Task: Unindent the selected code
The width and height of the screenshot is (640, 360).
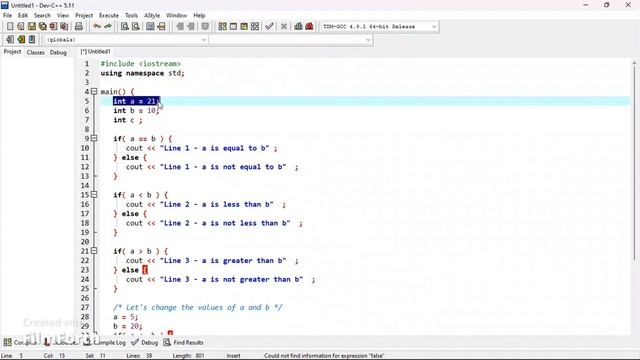Action: click(191, 27)
